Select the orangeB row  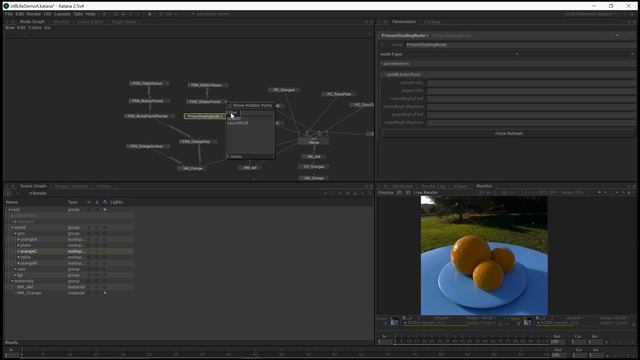pos(69,263)
